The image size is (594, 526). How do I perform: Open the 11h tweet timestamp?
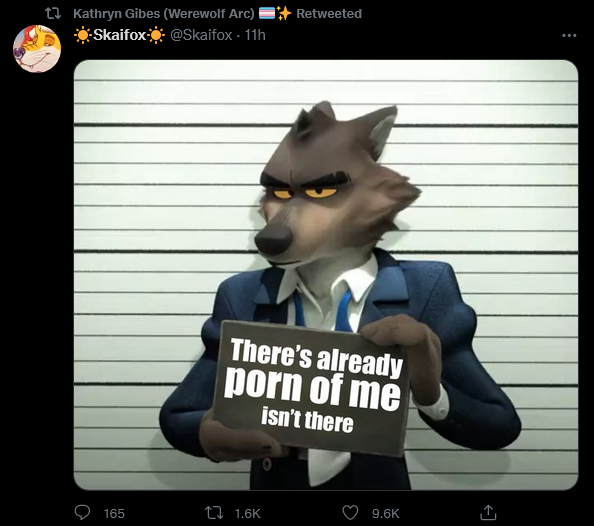point(255,35)
